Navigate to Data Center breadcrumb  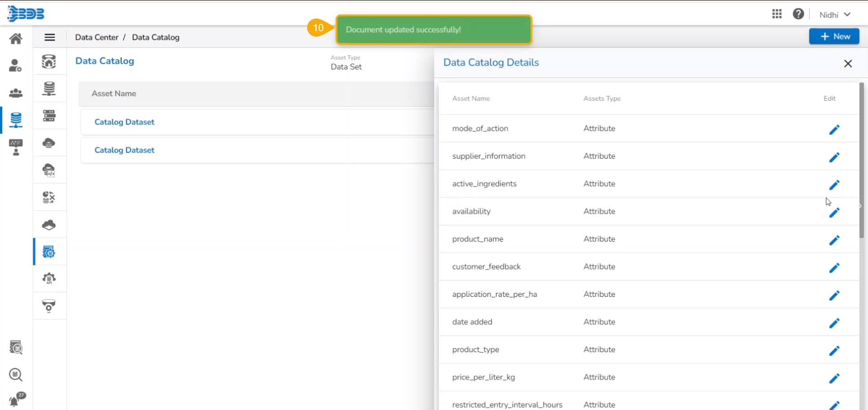click(96, 37)
